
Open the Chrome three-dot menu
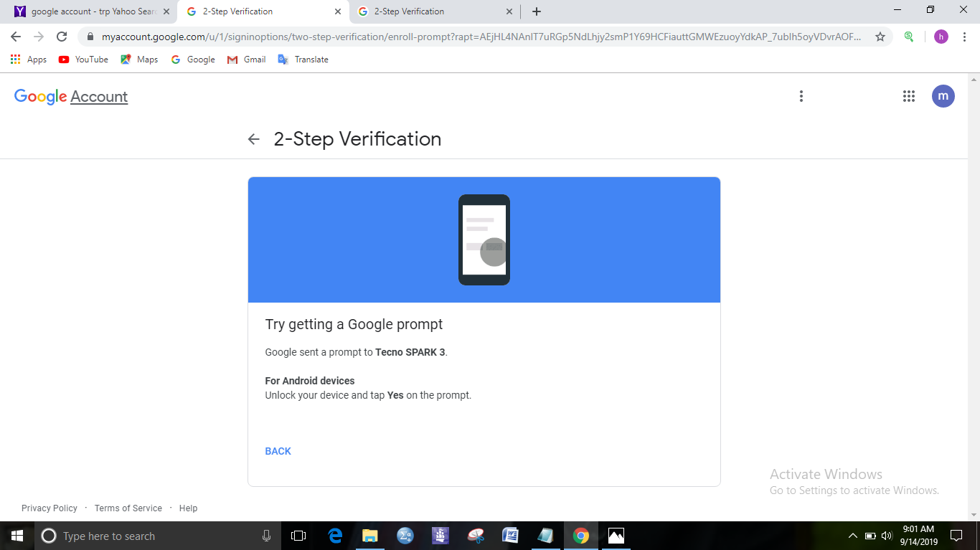(x=964, y=37)
